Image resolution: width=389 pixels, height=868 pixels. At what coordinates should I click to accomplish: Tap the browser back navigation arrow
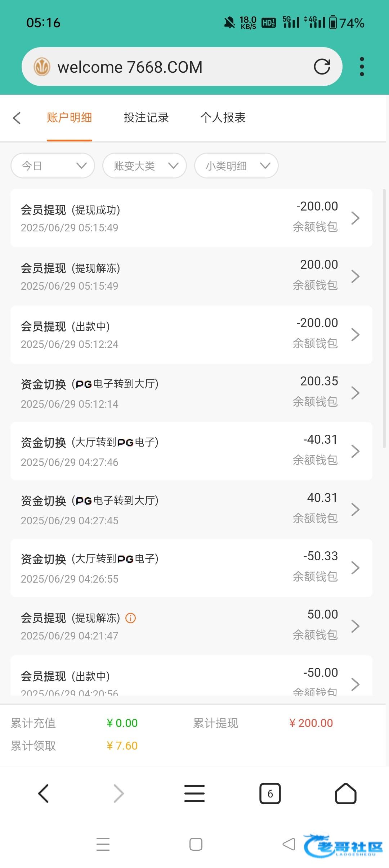coord(44,794)
